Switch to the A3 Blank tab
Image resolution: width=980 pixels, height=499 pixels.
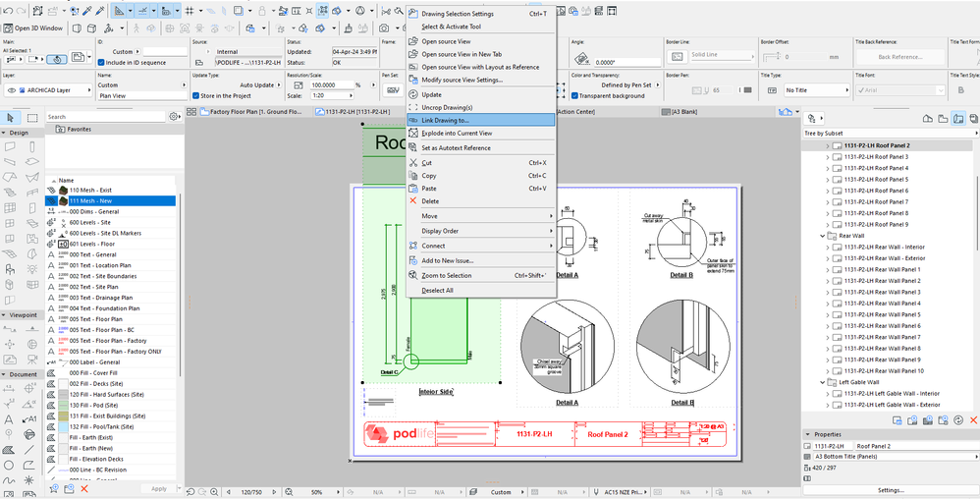coord(682,111)
